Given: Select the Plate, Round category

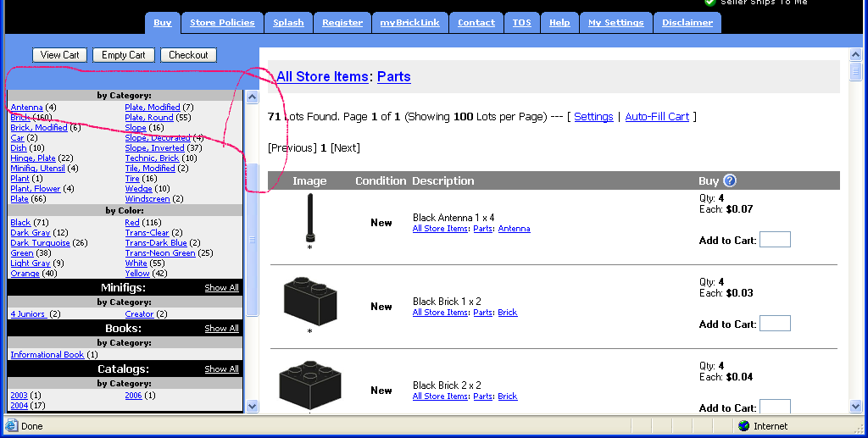Looking at the screenshot, I should pos(149,117).
